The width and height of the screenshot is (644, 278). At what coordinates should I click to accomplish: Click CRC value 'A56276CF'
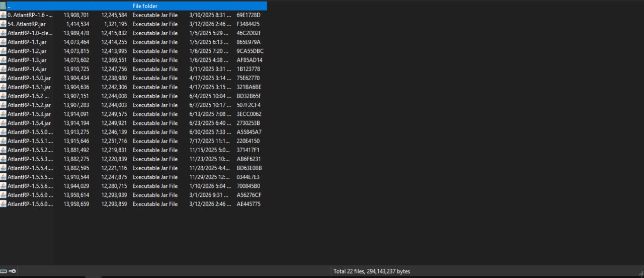coord(249,195)
